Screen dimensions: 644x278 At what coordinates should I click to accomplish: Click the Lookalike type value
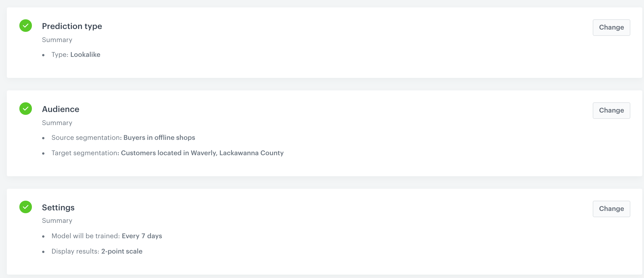pos(85,55)
